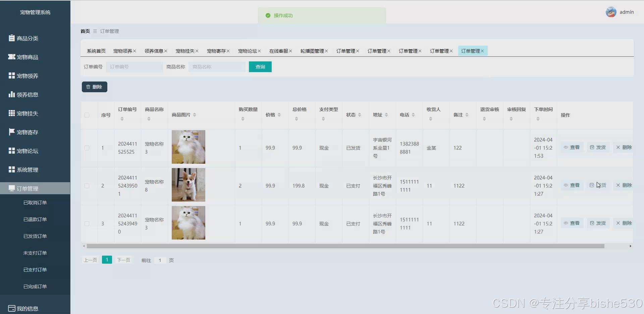Click the scrollbar right arrow
Image resolution: width=644 pixels, height=314 pixels.
[x=630, y=246]
